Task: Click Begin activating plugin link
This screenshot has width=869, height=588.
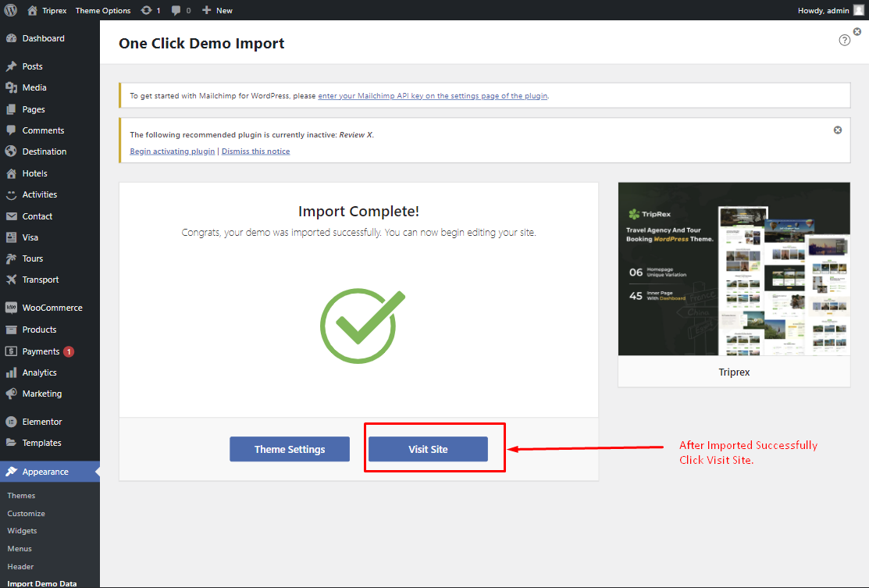Action: (173, 151)
